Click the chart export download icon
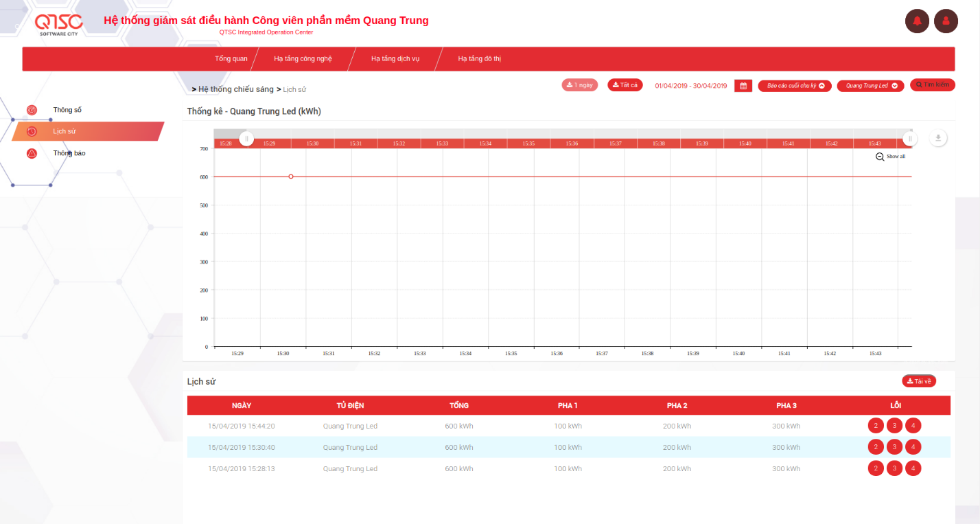 (938, 138)
